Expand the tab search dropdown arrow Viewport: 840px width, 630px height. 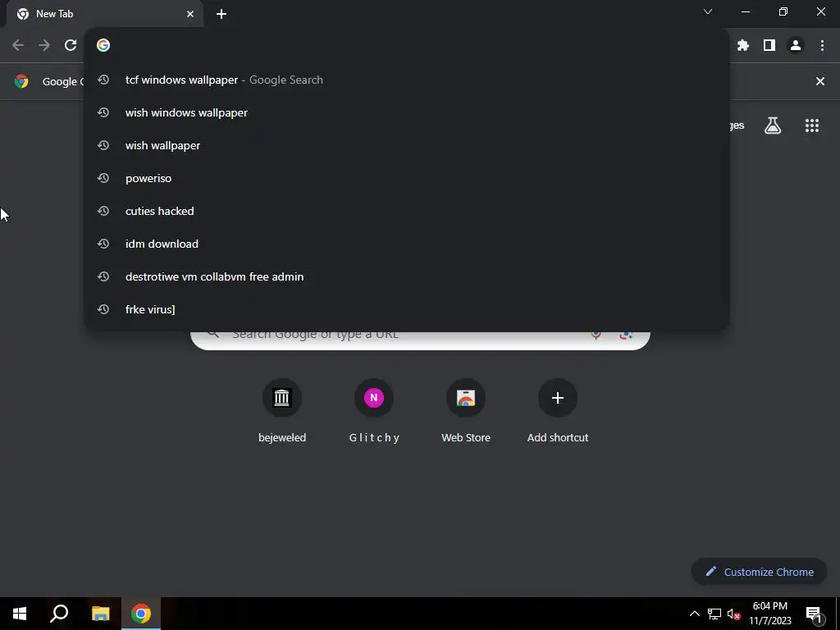coord(708,11)
